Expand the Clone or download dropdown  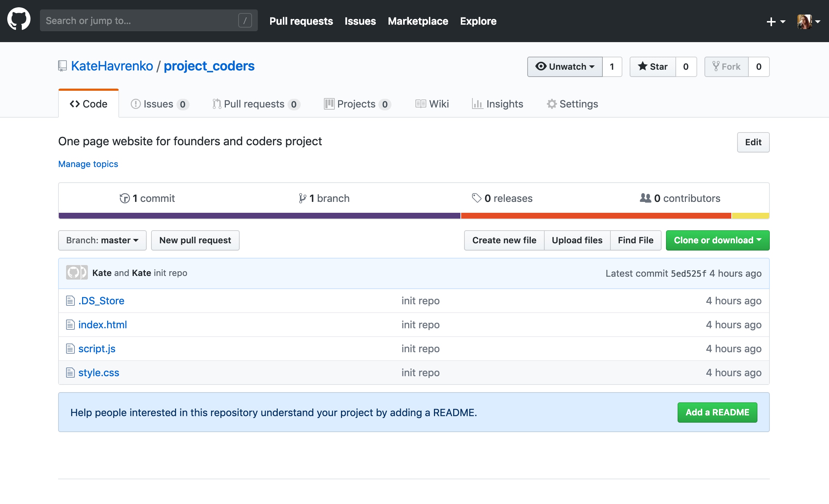718,240
